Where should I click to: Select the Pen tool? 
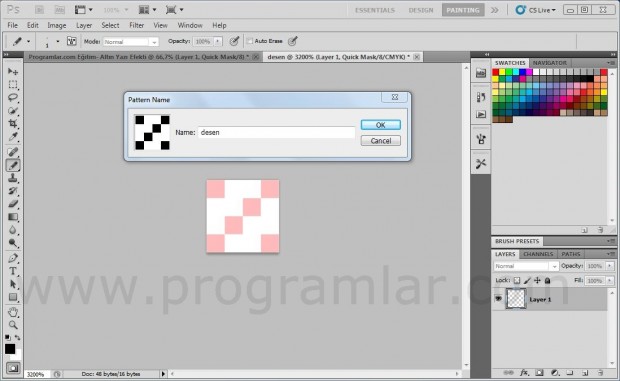(x=13, y=258)
